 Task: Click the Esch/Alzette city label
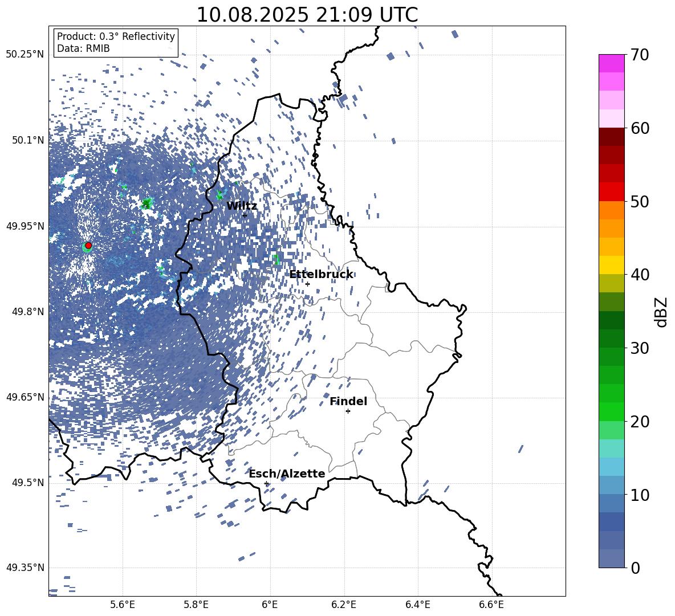[287, 474]
